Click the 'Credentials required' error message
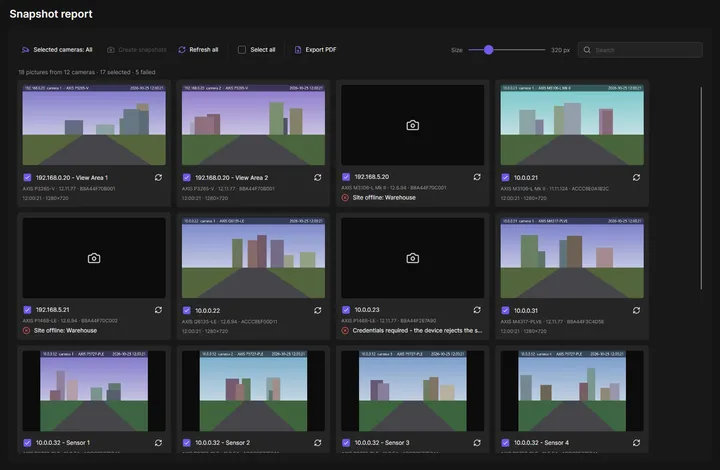The height and width of the screenshot is (470, 720). click(x=417, y=330)
